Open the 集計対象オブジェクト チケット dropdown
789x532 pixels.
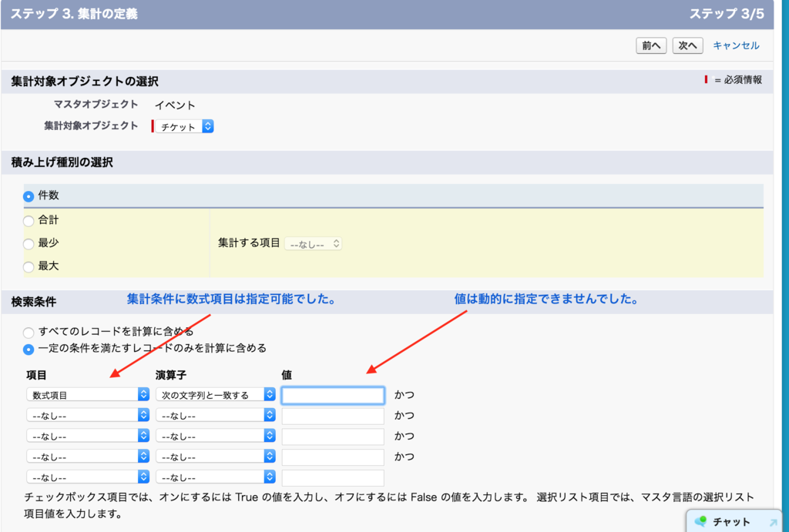pyautogui.click(x=185, y=127)
